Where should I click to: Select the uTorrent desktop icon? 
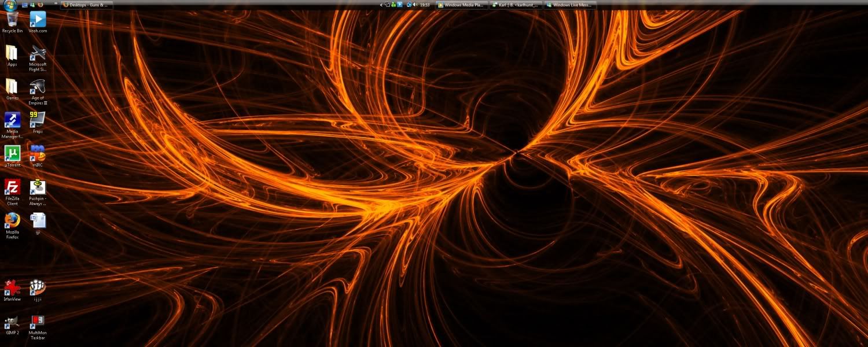[12, 154]
